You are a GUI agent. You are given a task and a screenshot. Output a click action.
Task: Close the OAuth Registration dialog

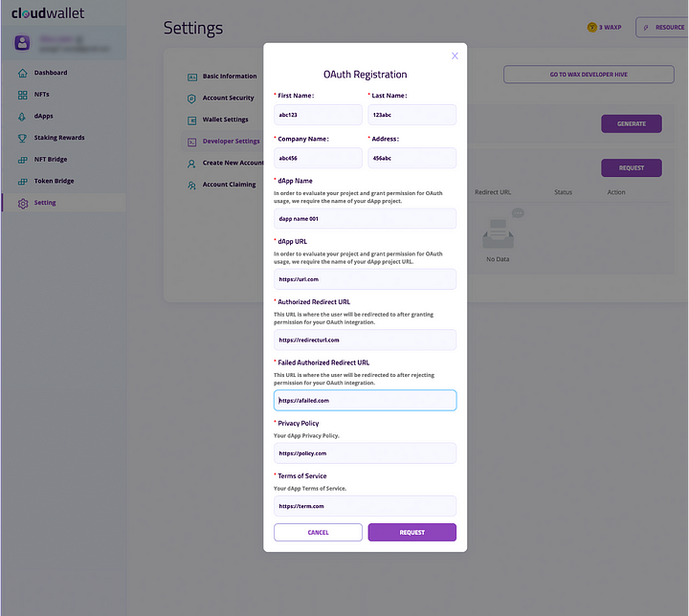[455, 55]
